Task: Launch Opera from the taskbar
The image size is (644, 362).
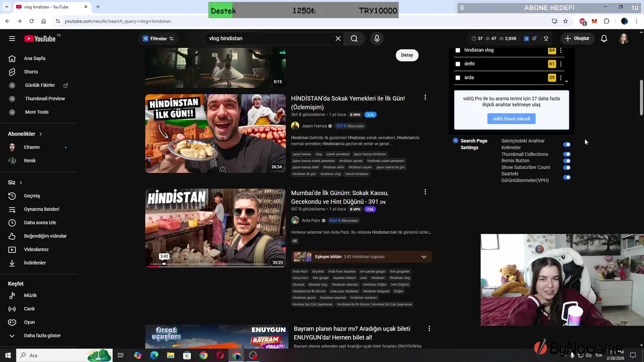Action: pos(220,355)
